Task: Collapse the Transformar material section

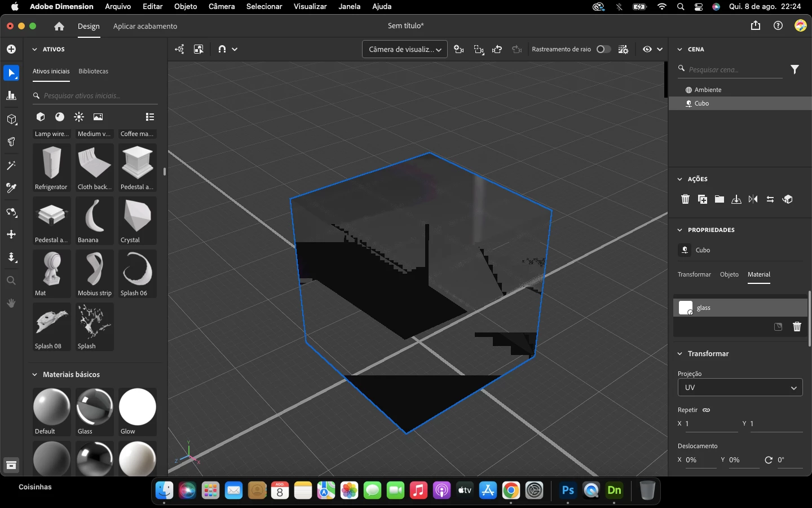Action: click(679, 353)
